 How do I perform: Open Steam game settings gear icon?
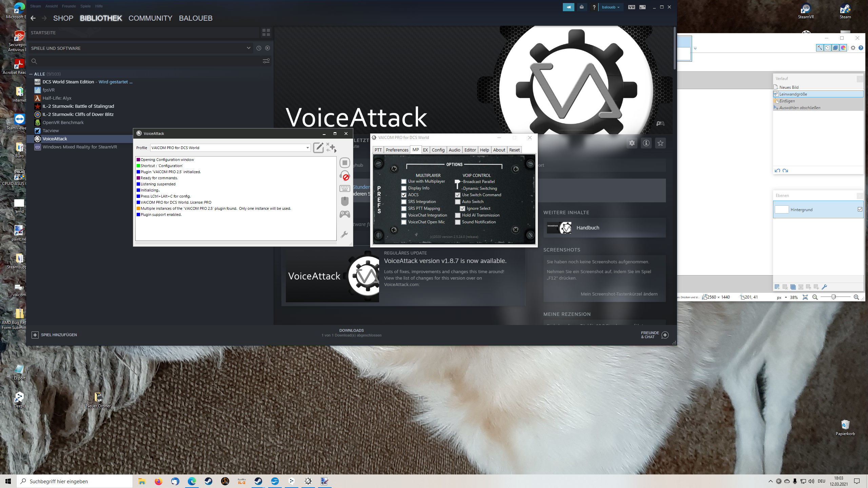pyautogui.click(x=632, y=143)
